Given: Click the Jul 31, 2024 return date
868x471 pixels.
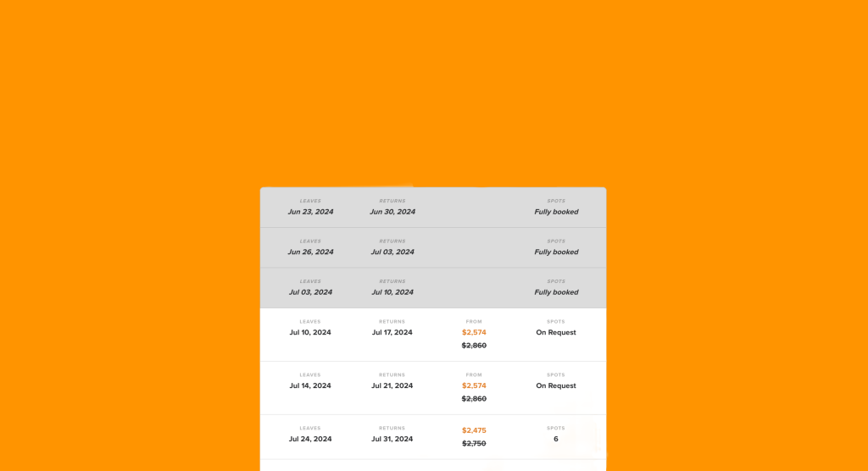Looking at the screenshot, I should pos(392,439).
